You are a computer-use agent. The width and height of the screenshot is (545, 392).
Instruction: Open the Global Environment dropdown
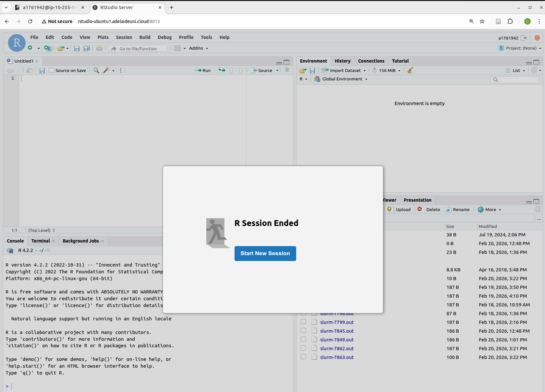(341, 79)
